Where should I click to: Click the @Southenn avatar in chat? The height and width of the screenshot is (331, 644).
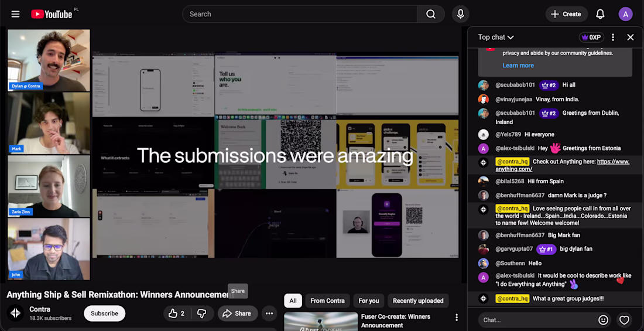tap(484, 263)
